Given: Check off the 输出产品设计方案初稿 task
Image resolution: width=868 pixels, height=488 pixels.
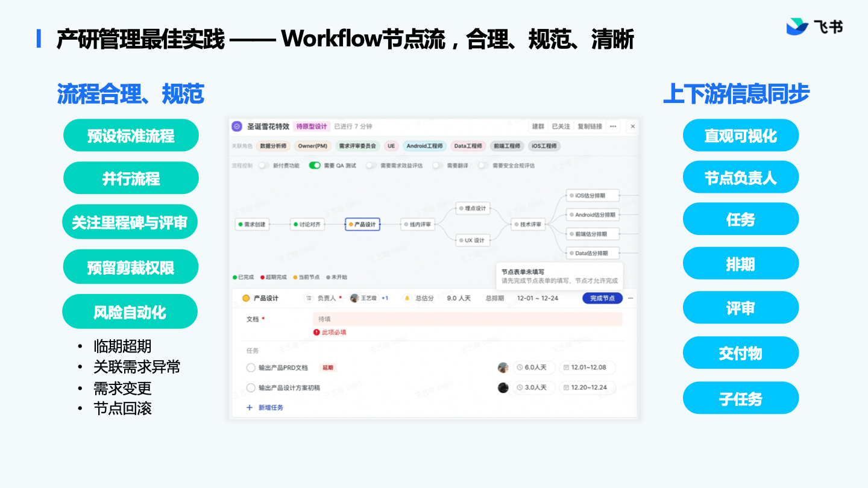Looking at the screenshot, I should (x=251, y=387).
